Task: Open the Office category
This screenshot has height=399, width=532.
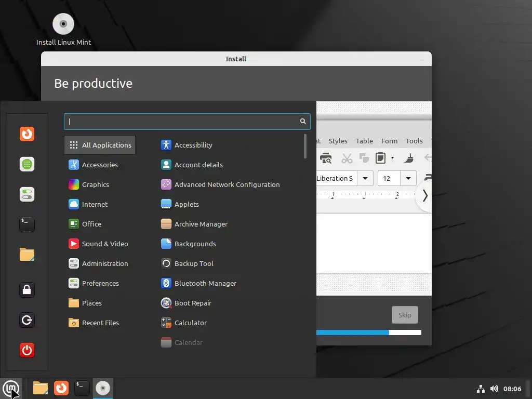Action: click(100, 224)
